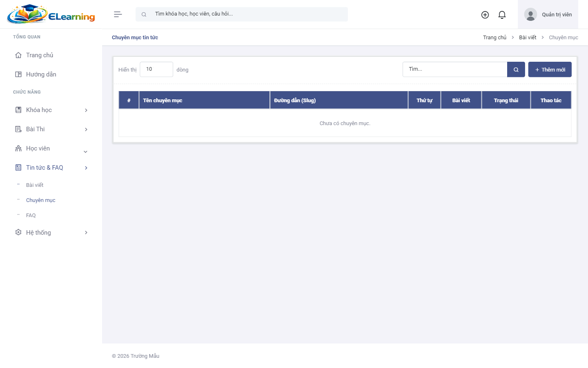Select the Bài viết submenu item

coord(35,185)
